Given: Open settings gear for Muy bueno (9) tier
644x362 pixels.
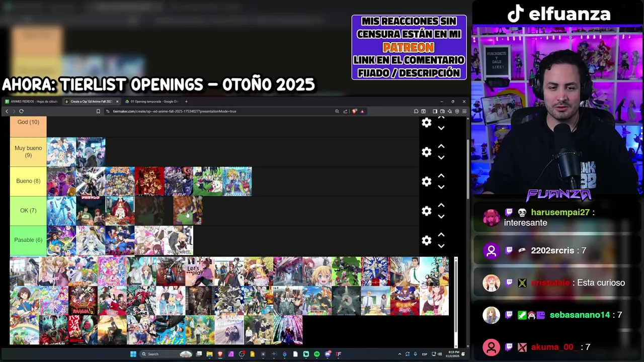Looking at the screenshot, I should coord(427,152).
